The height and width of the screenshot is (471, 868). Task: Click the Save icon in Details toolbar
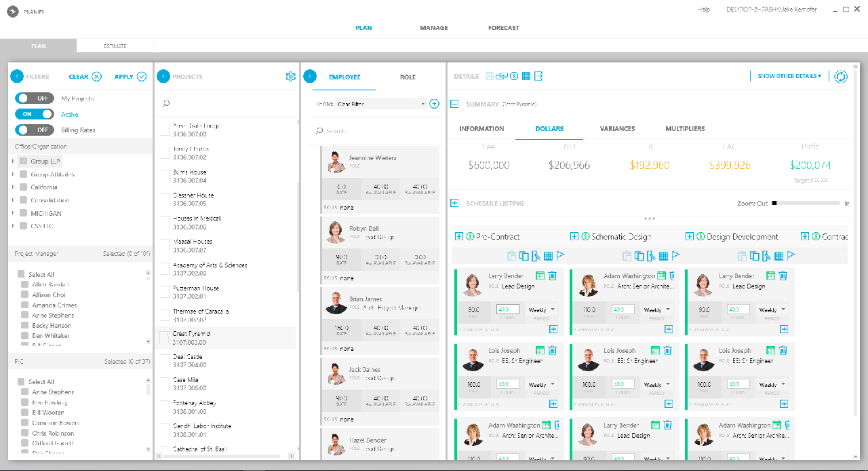point(490,76)
